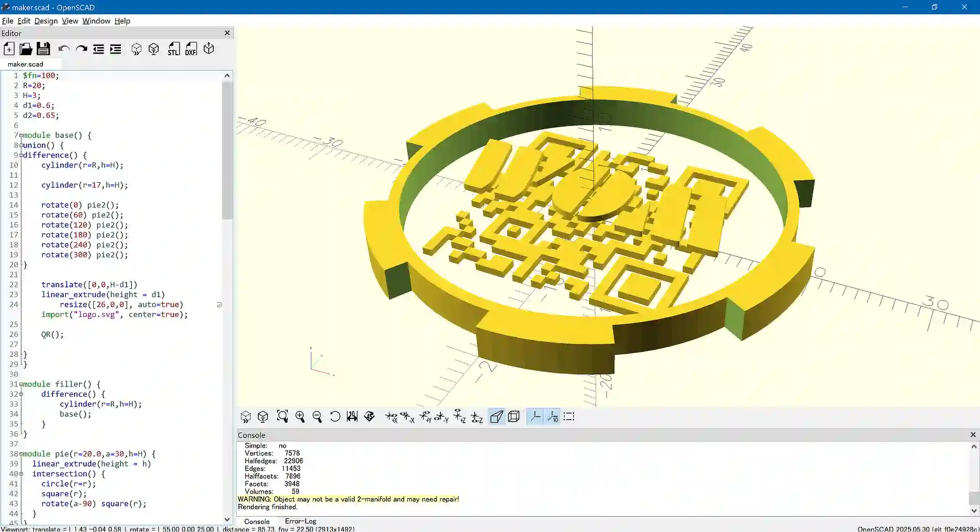Collapse the intersection() fold at line 40
The height and width of the screenshot is (532, 980).
(21, 474)
